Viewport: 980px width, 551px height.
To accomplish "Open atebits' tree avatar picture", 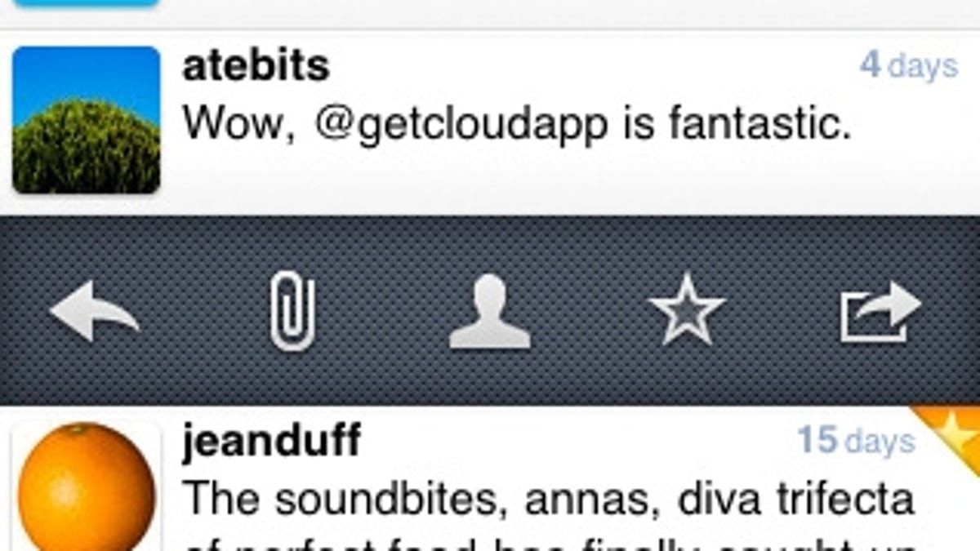I will [x=87, y=120].
